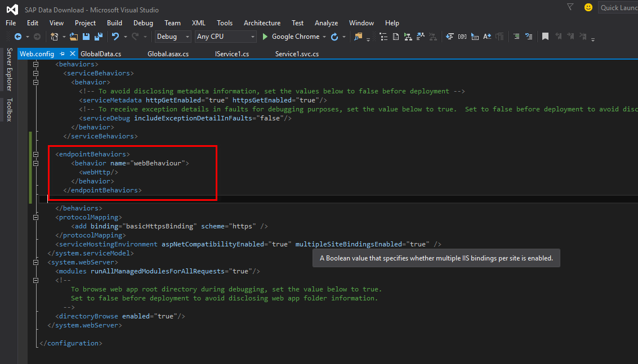Screen dimensions: 638x364
Task: Open the browser selector arrow beside Google Chrome
Action: coord(325,37)
